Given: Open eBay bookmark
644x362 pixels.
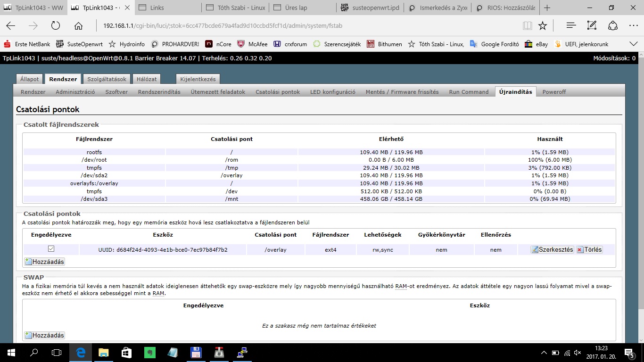Looking at the screenshot, I should (537, 44).
